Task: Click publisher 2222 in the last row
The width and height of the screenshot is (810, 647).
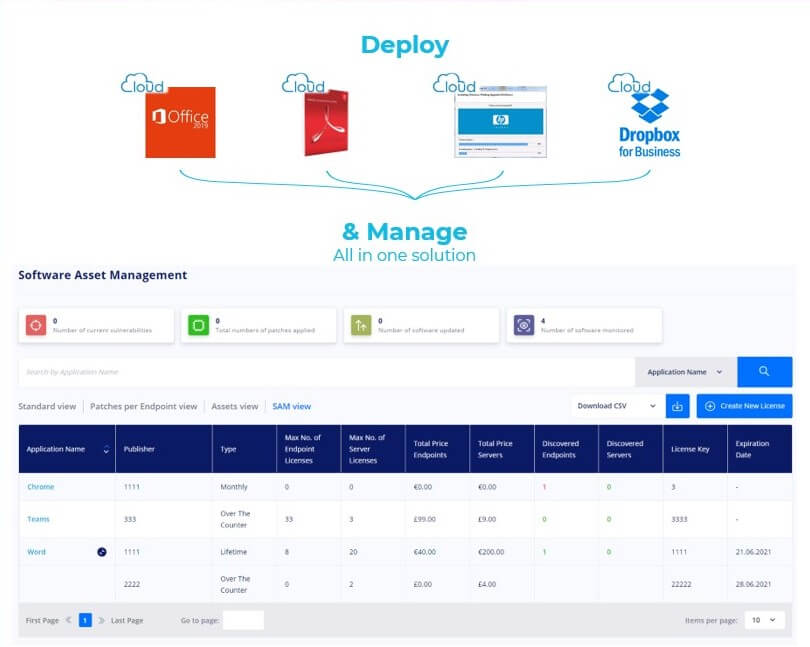Action: 132,584
